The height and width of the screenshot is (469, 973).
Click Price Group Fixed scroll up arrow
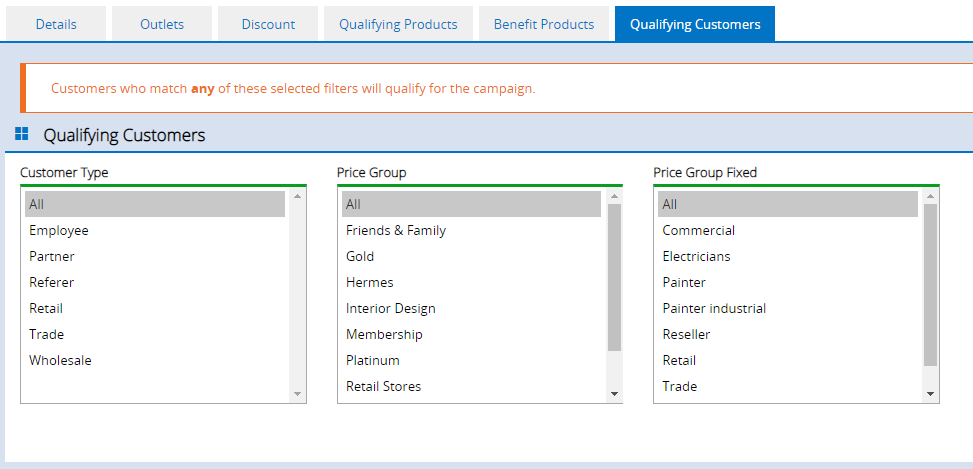(930, 196)
